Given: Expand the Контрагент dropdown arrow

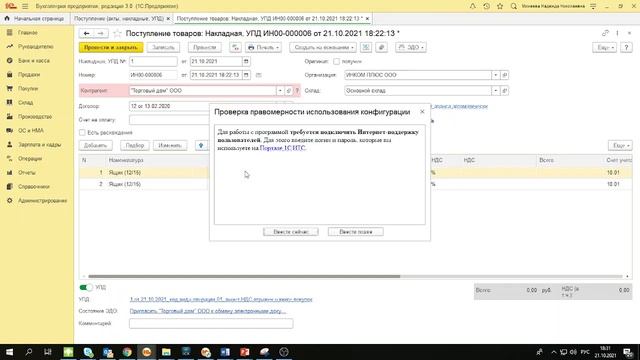Looking at the screenshot, I should pyautogui.click(x=280, y=91).
